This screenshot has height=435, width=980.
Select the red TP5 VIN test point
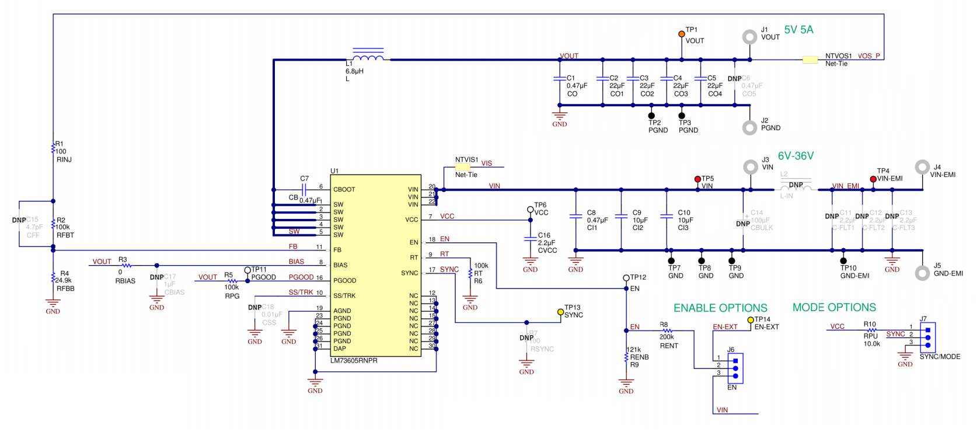pos(697,179)
